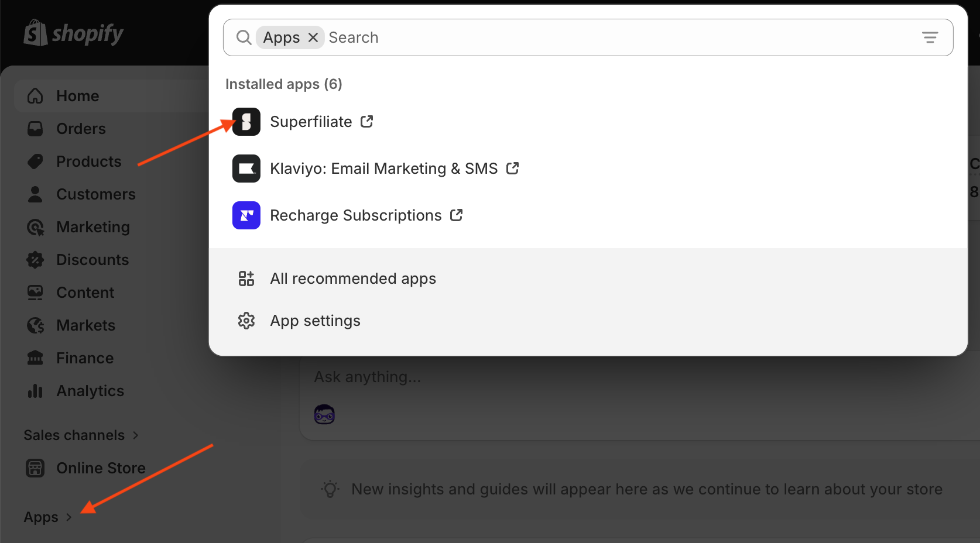Click the Apps heading in sidebar
The image size is (980, 543).
coord(41,517)
